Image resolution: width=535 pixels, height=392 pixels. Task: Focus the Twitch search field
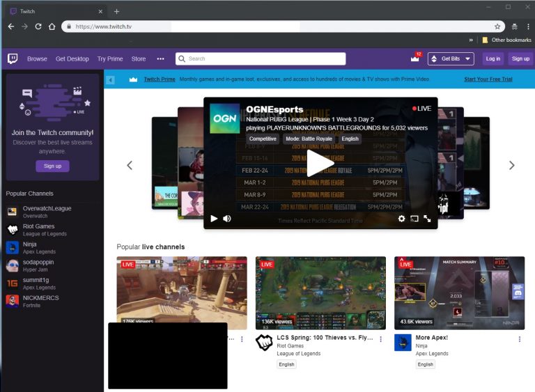pyautogui.click(x=261, y=58)
